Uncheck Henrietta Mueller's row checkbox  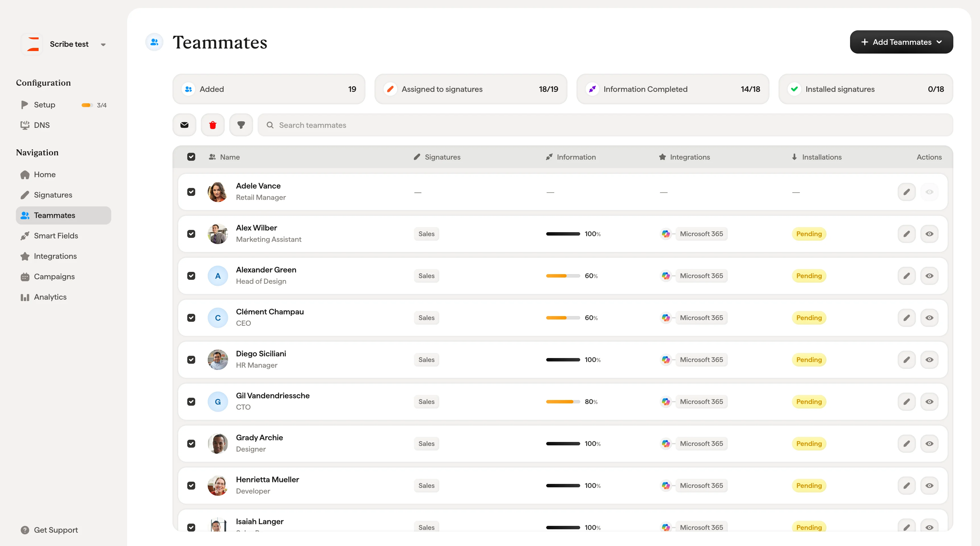(x=191, y=486)
